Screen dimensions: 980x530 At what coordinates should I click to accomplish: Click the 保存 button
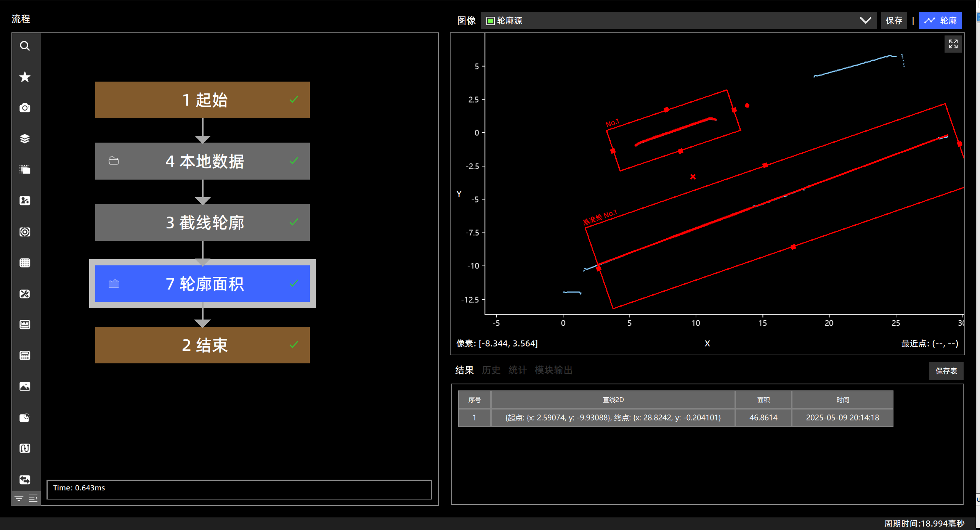(x=894, y=21)
